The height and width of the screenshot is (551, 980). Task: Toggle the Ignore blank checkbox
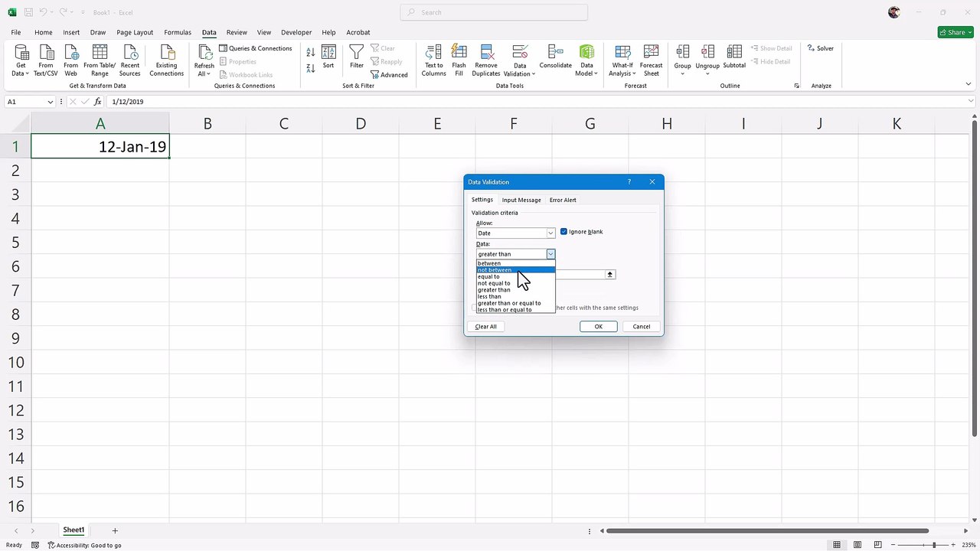tap(564, 232)
